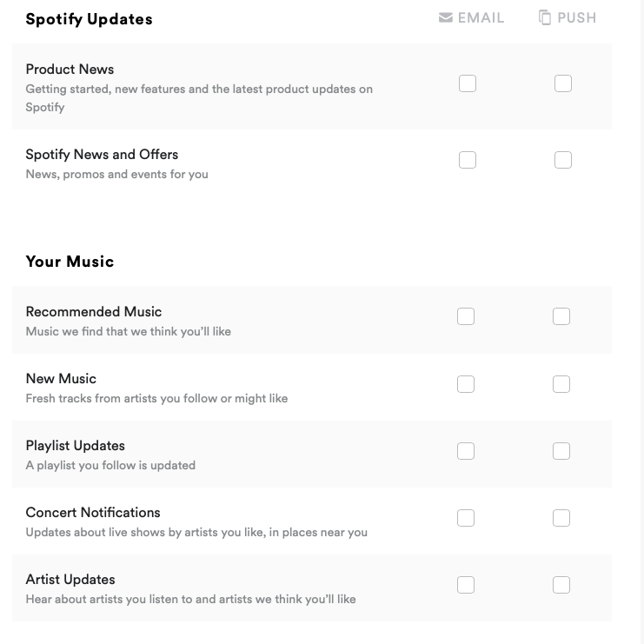644x644 pixels.
Task: Select Concert Notifications email checkbox
Action: click(466, 518)
